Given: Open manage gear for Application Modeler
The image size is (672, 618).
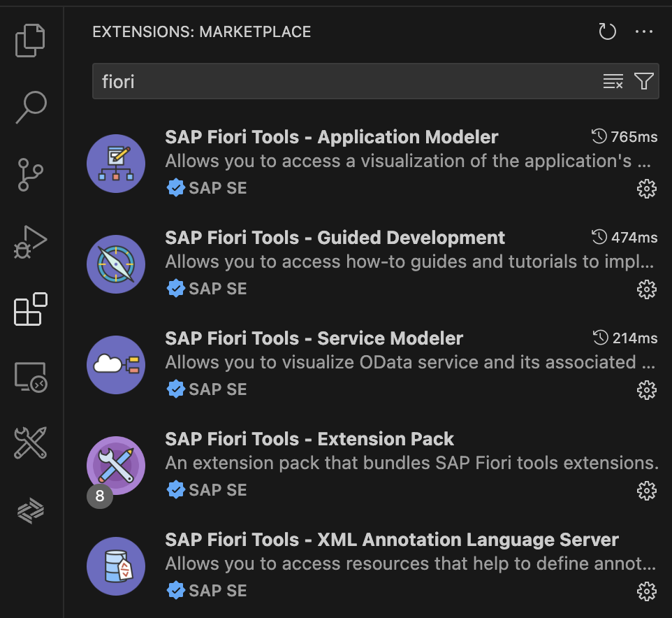Looking at the screenshot, I should 647,188.
